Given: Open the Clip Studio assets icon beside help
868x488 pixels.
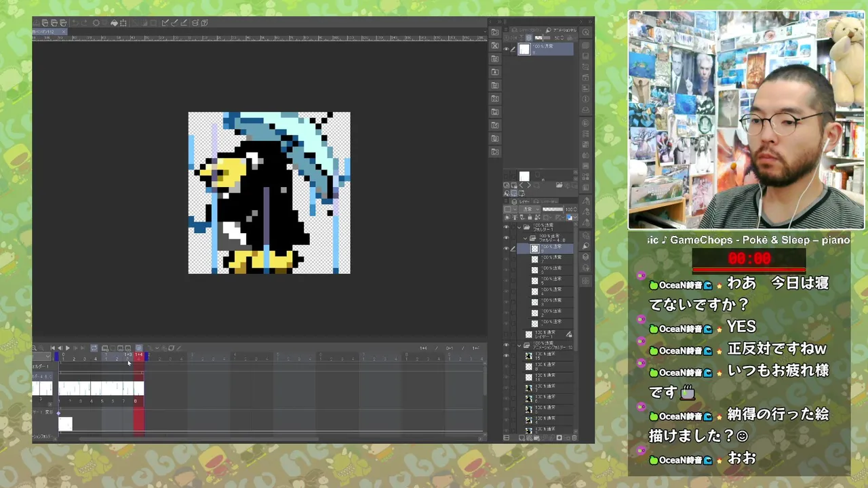Looking at the screenshot, I should click(x=195, y=23).
